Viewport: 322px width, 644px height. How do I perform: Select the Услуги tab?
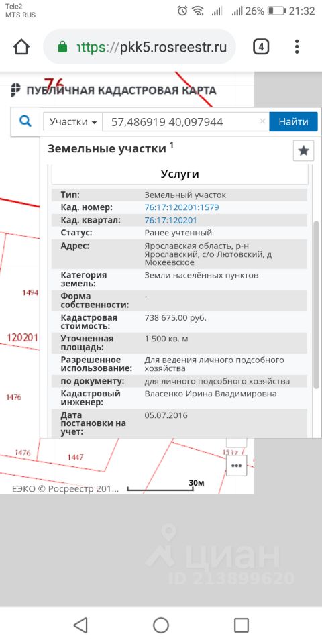click(x=180, y=174)
